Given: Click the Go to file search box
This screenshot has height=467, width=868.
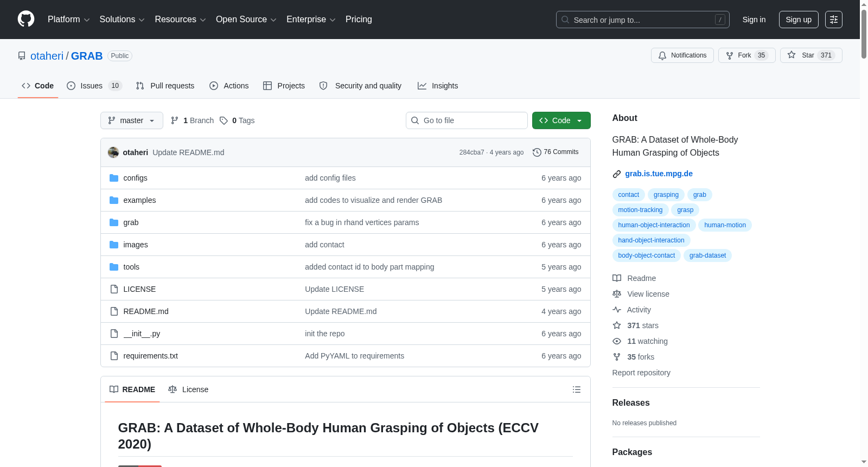Looking at the screenshot, I should tap(467, 120).
